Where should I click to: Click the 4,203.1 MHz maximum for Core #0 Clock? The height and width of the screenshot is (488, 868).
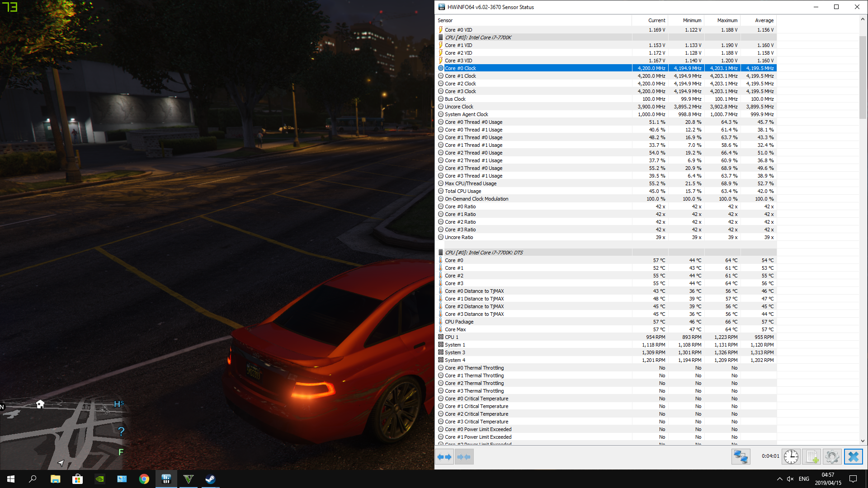[x=723, y=68]
